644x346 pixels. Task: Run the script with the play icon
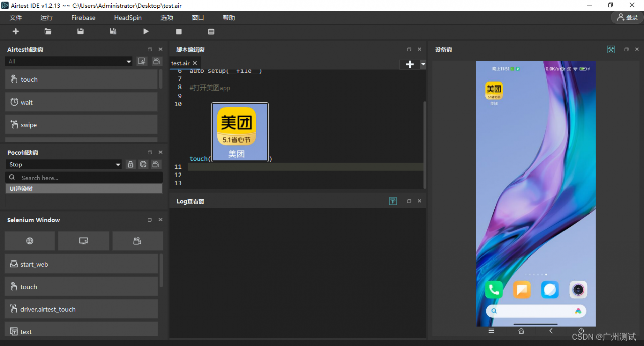[x=146, y=31]
